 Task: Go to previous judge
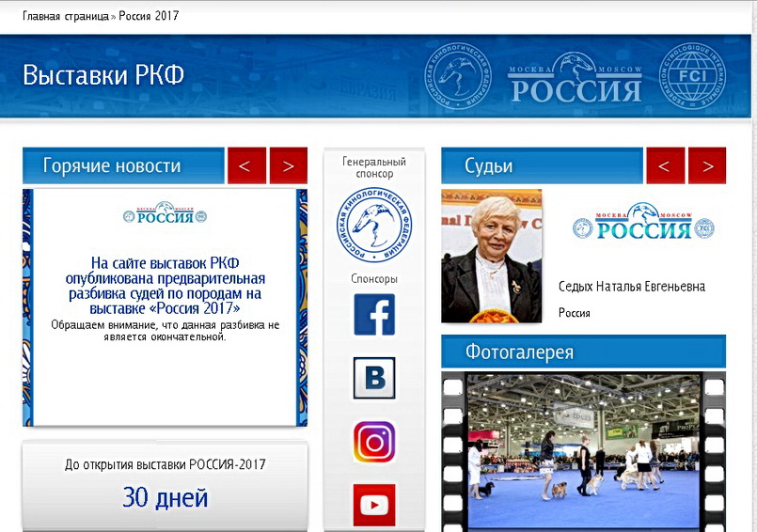[665, 166]
